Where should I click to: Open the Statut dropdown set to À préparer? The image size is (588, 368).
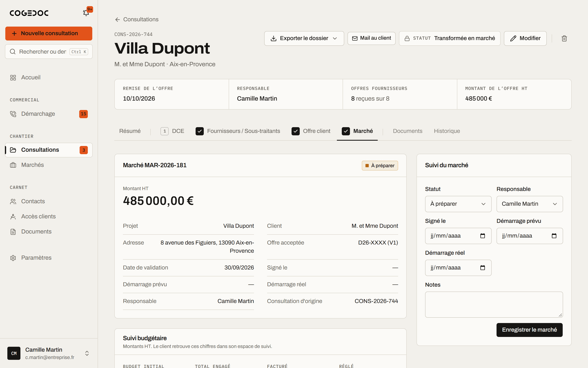click(458, 204)
